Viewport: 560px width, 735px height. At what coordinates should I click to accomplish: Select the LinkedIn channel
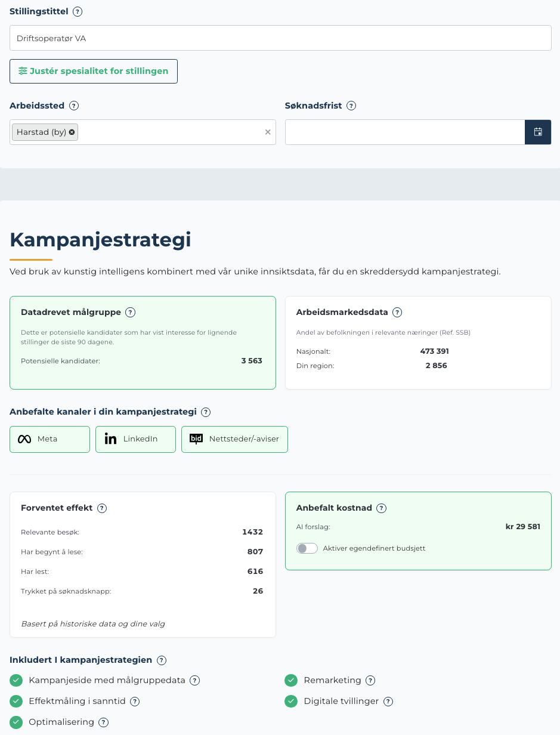click(135, 438)
